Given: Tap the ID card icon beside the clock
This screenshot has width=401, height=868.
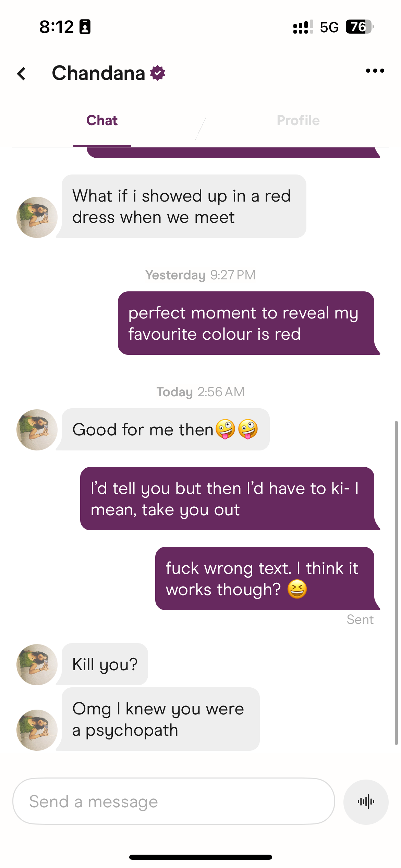Looking at the screenshot, I should (85, 27).
